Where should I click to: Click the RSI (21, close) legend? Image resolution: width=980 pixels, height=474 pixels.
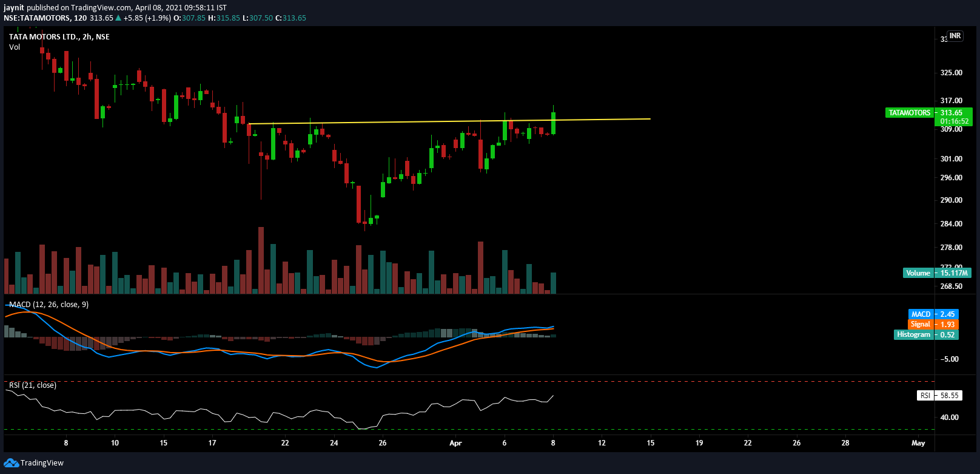pyautogui.click(x=32, y=385)
